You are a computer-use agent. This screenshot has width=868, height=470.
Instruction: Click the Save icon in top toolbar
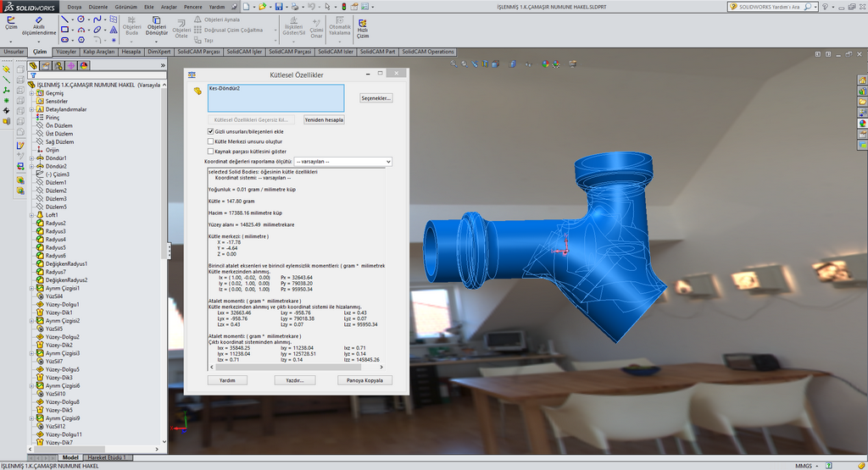coord(279,6)
